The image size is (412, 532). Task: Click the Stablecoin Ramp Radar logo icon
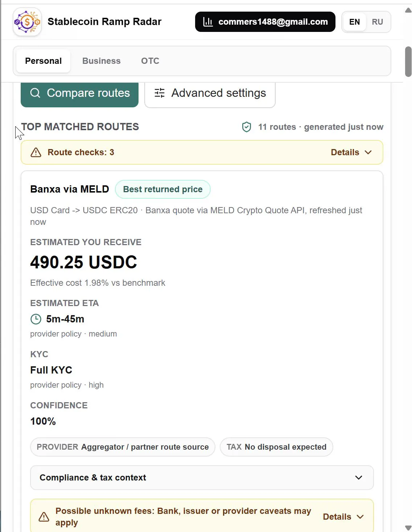click(27, 22)
